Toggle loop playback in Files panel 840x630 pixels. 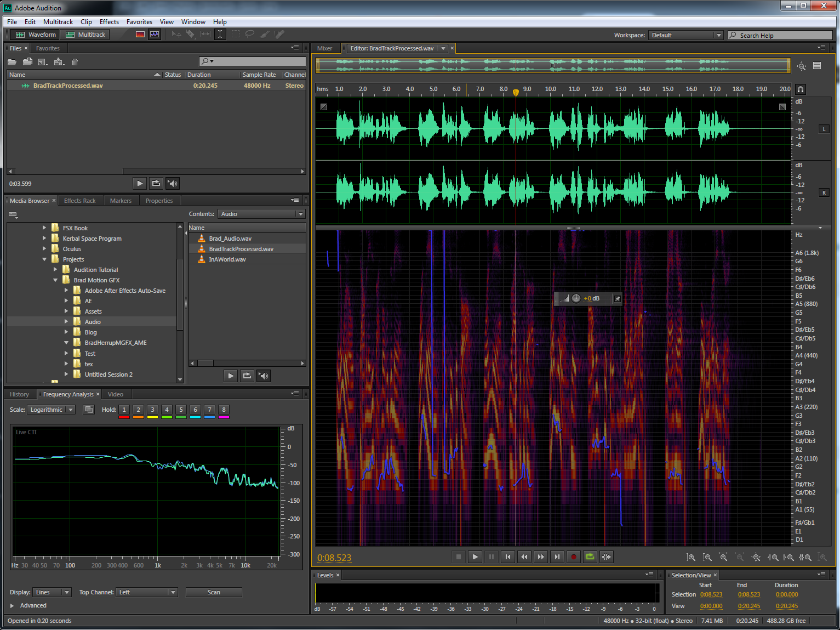156,184
